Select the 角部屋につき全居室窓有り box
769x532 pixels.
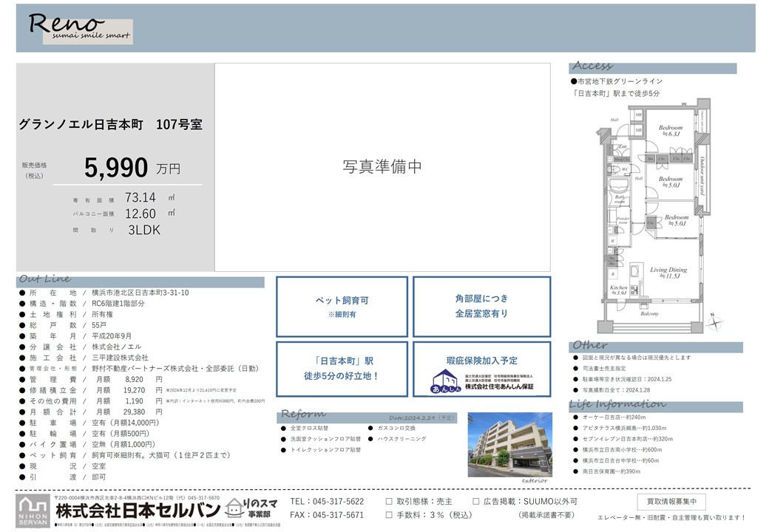click(481, 306)
